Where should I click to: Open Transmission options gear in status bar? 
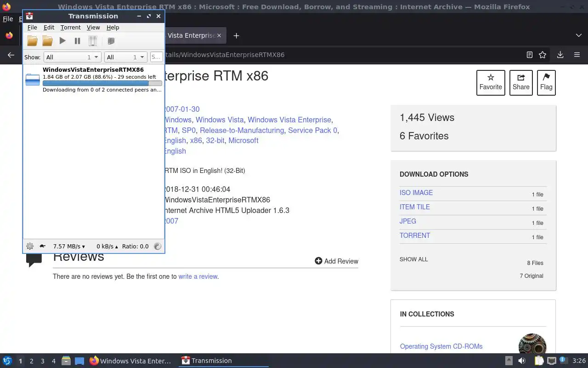(30, 246)
